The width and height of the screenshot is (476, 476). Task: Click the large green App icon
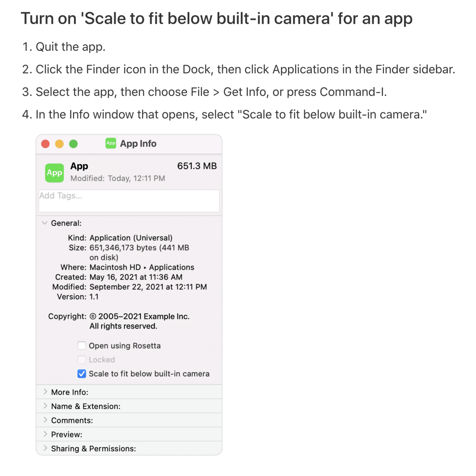(x=54, y=172)
